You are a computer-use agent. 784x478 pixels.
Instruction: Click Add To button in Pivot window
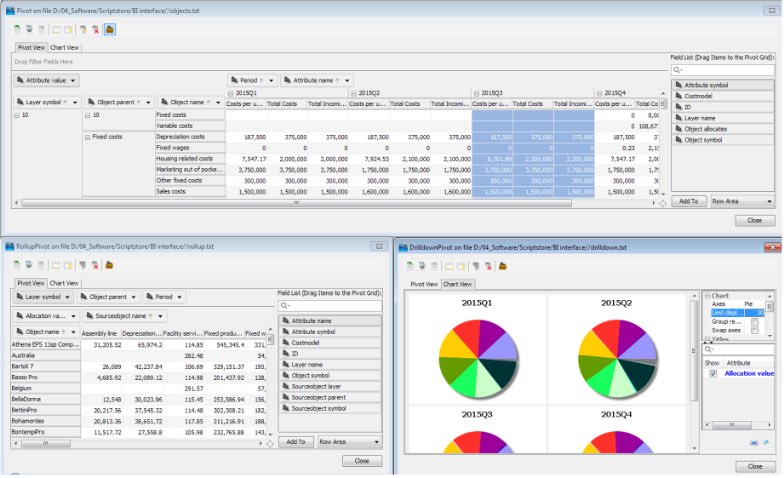(x=688, y=201)
